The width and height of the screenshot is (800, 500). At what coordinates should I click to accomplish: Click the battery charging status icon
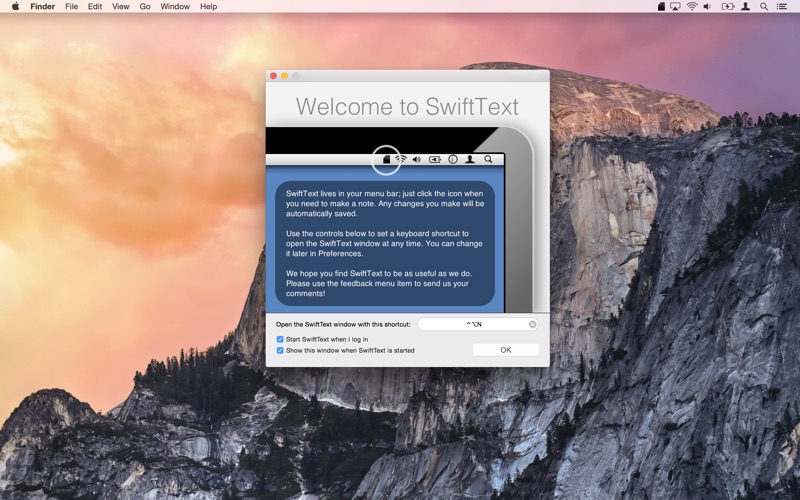pyautogui.click(x=728, y=7)
